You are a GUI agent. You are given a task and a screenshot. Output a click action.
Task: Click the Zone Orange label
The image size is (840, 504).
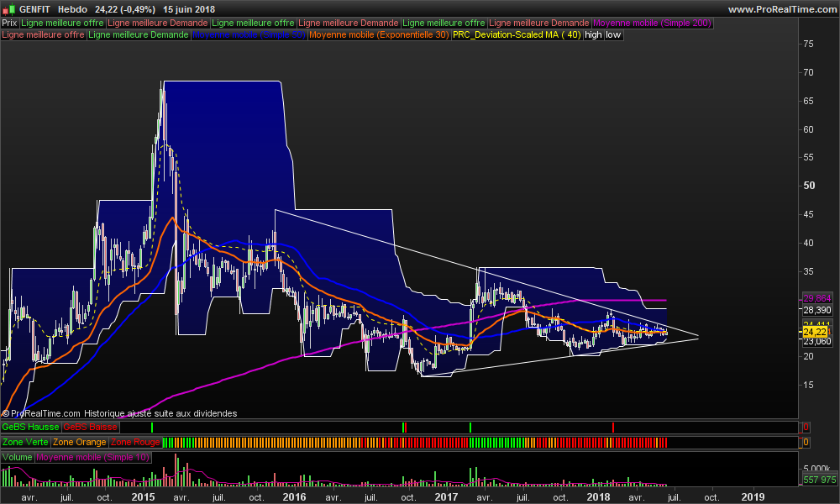(79, 442)
